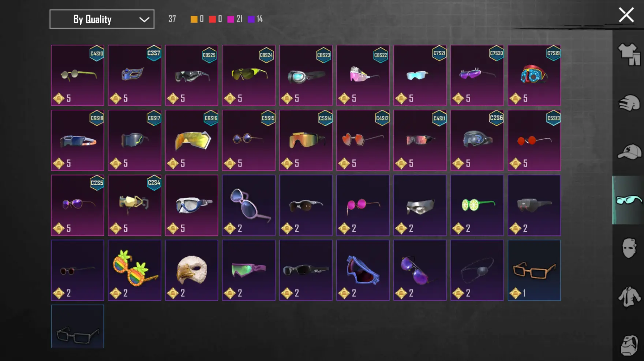Select the helmet category icon
This screenshot has width=644, height=361.
point(629,103)
